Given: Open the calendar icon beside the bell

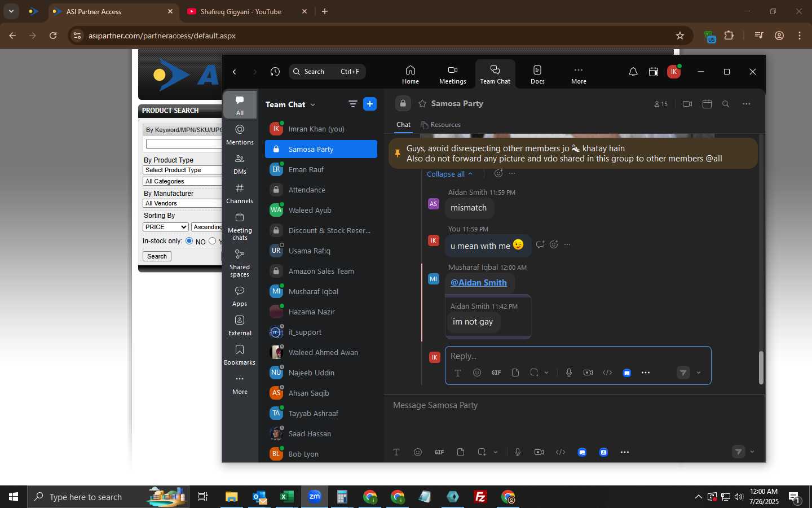Looking at the screenshot, I should tap(653, 72).
